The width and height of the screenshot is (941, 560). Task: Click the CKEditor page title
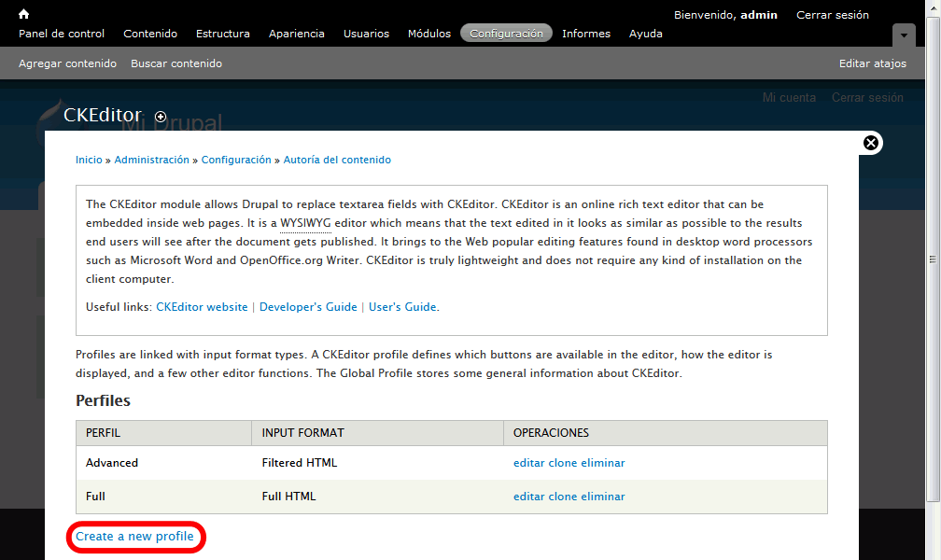(103, 115)
